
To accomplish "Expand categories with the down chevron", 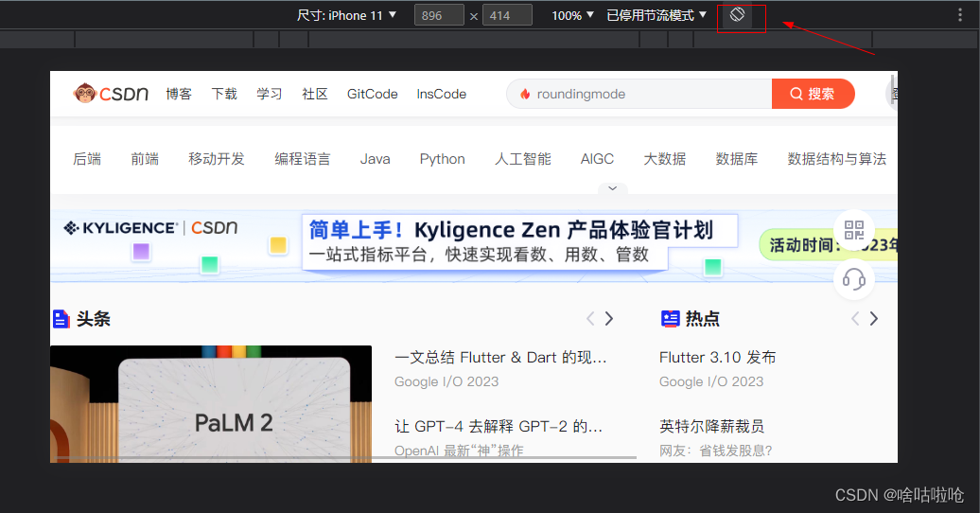I will (x=613, y=188).
